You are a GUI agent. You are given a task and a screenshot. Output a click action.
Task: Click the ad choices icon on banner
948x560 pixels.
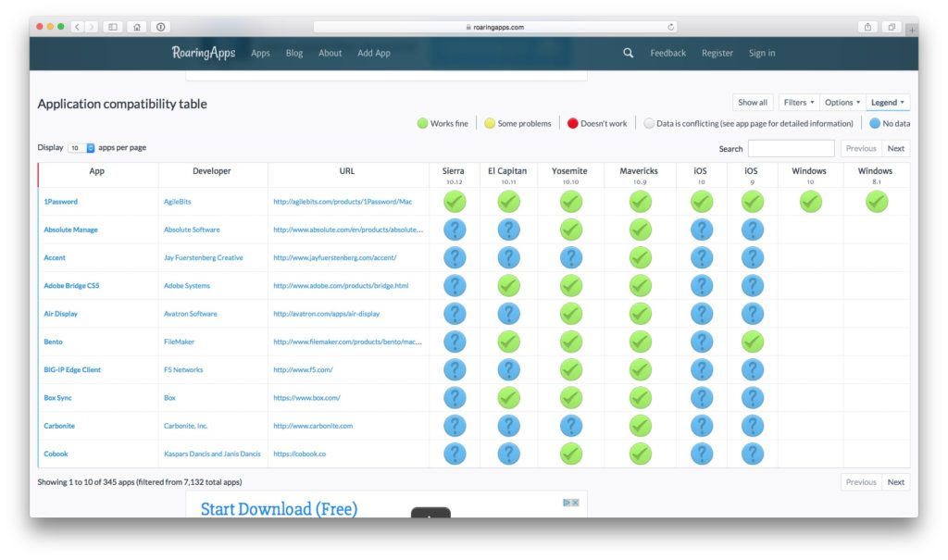click(568, 503)
